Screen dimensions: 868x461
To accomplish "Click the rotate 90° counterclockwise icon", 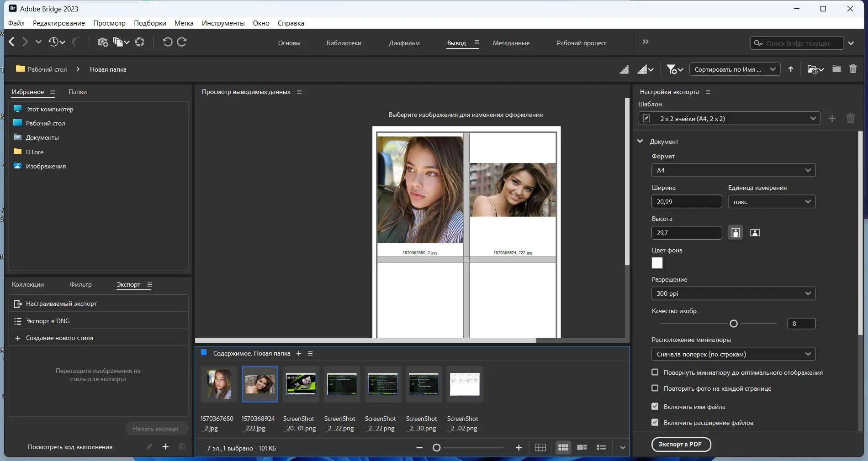I will coord(167,42).
